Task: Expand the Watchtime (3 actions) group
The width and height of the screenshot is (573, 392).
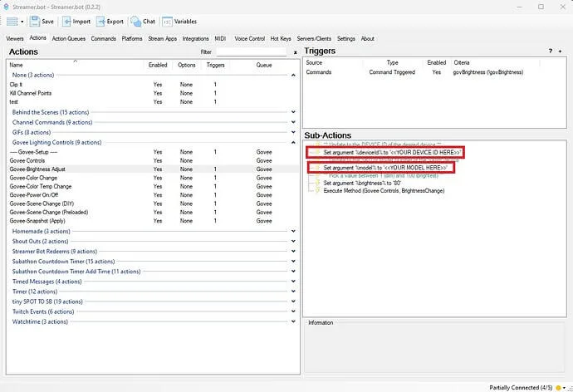Action: pyautogui.click(x=293, y=321)
